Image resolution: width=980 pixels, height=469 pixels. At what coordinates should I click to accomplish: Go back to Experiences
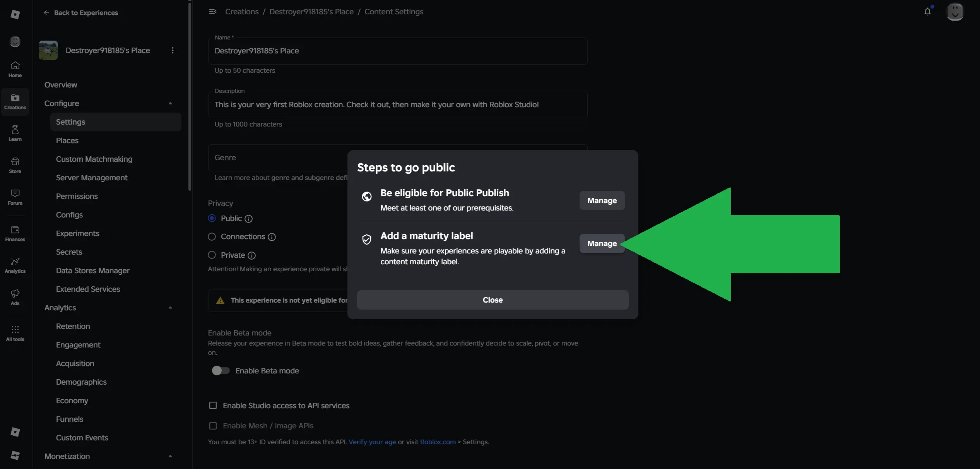point(81,13)
